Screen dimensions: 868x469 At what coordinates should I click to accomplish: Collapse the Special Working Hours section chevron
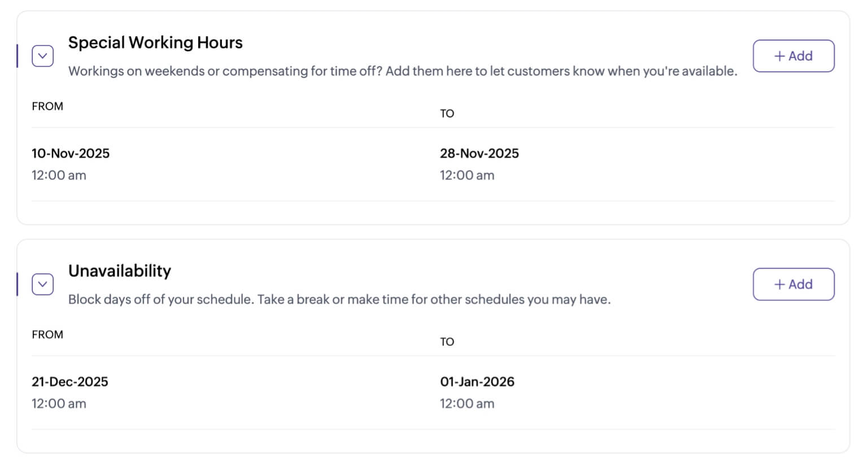[x=42, y=56]
